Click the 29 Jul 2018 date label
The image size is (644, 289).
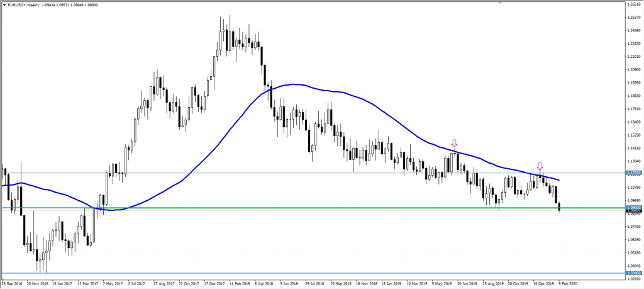[x=315, y=284]
